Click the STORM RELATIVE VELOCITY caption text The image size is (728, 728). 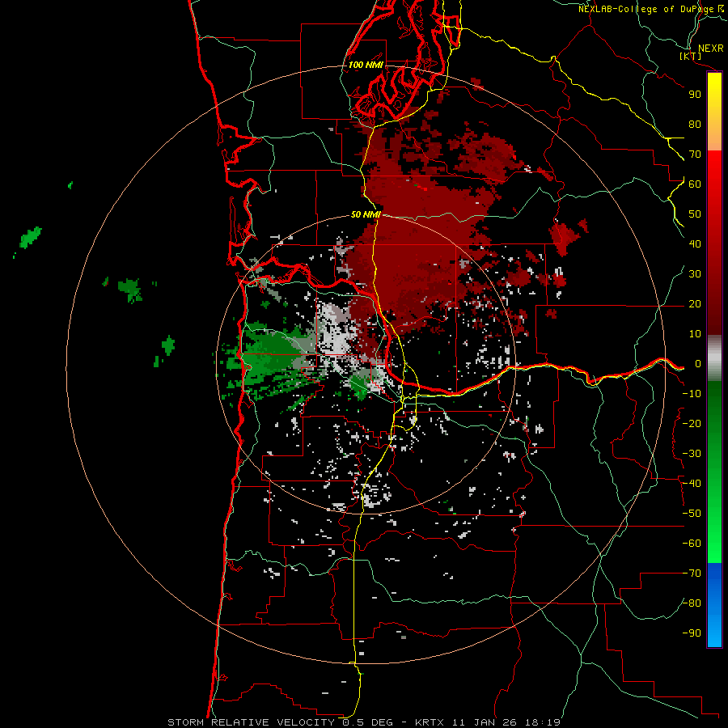click(251, 722)
